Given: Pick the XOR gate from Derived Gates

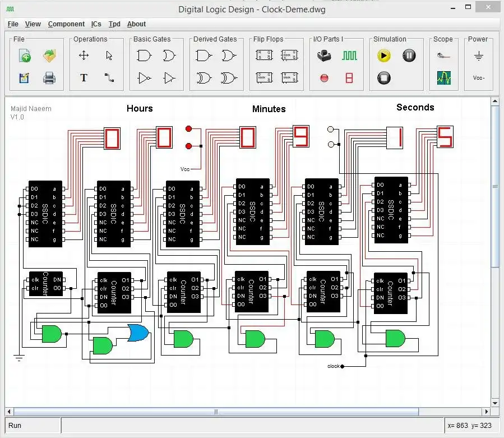Looking at the screenshot, I should [x=204, y=77].
